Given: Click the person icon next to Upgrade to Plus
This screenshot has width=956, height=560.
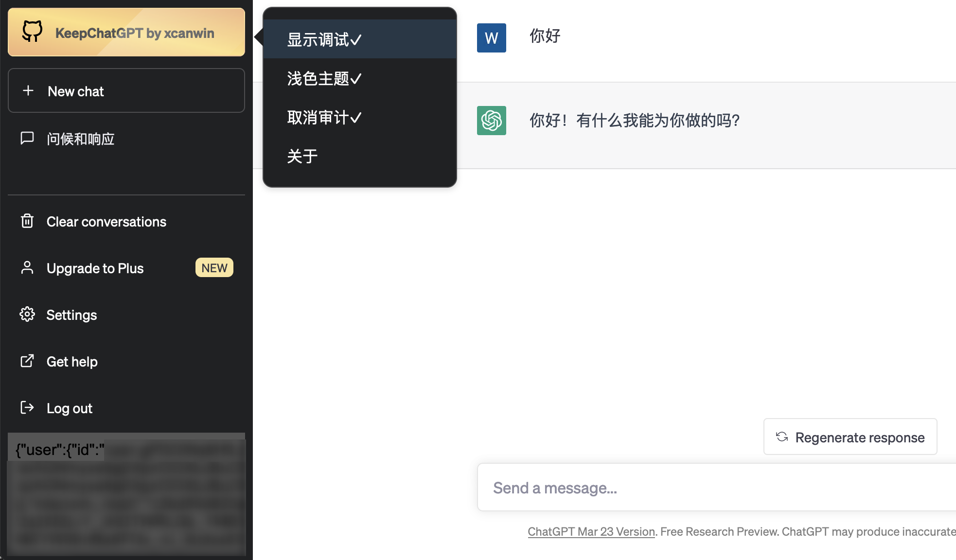Looking at the screenshot, I should point(27,268).
